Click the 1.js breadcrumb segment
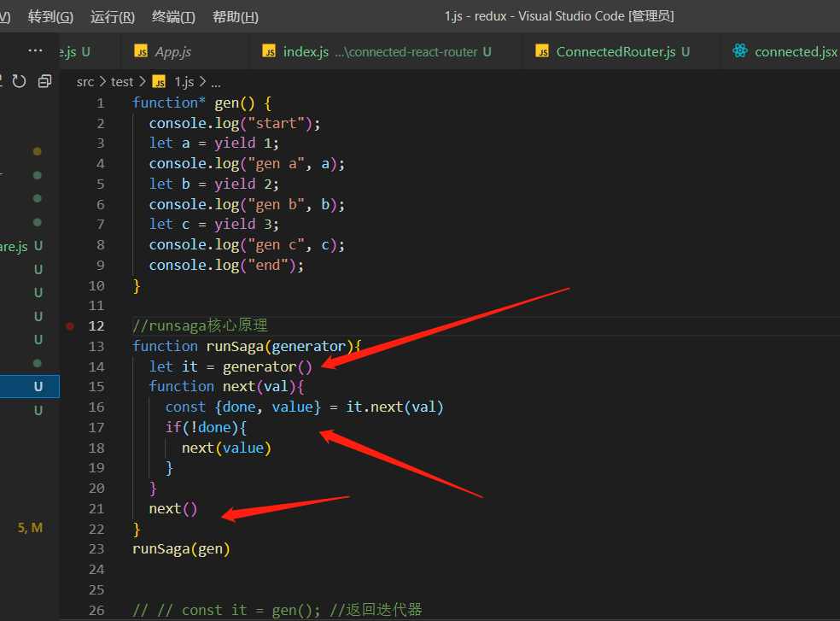The width and height of the screenshot is (840, 621). 184,82
